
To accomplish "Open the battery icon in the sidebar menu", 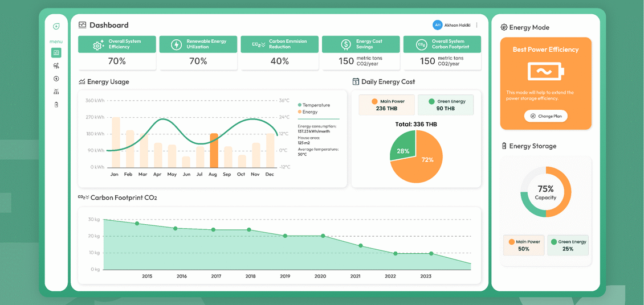I will pos(56,105).
